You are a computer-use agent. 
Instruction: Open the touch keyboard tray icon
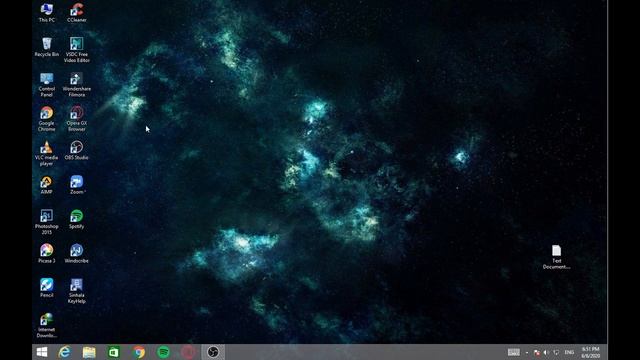513,352
